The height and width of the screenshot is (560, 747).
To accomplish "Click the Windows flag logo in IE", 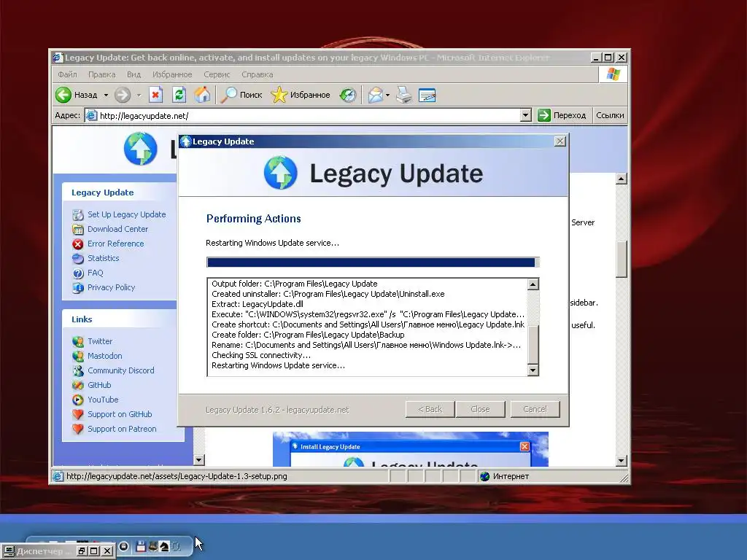I will pyautogui.click(x=613, y=74).
